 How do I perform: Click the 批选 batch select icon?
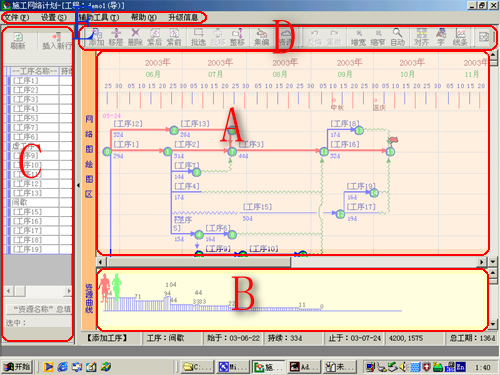(x=198, y=37)
